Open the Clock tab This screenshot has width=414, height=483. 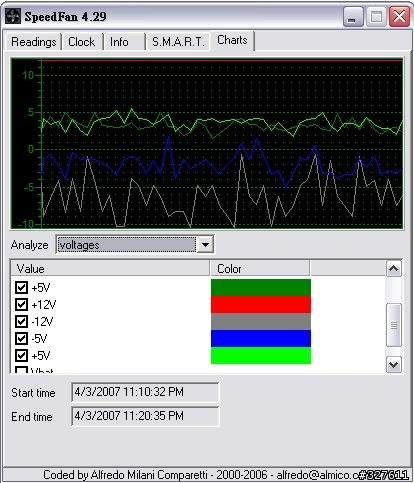pos(82,42)
